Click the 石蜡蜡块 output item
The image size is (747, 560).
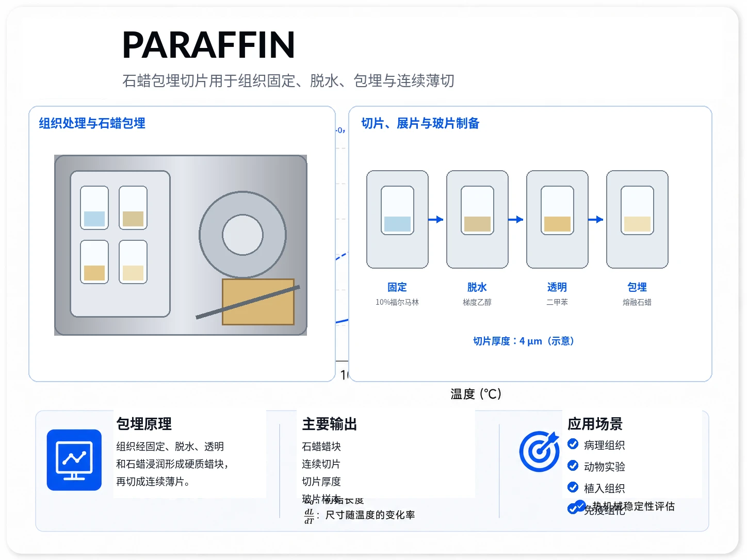(x=321, y=447)
